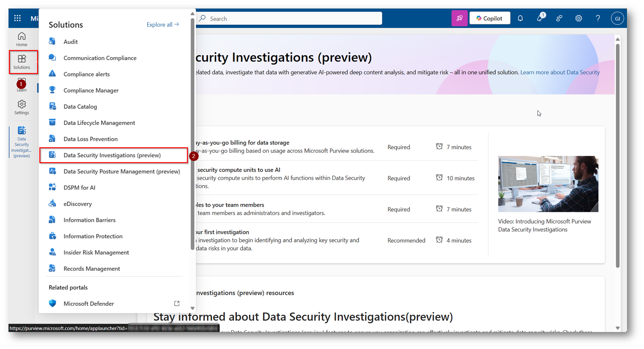Screen dimensions: 644x349
Task: Click the main page vertical scrollbar
Action: (618, 156)
